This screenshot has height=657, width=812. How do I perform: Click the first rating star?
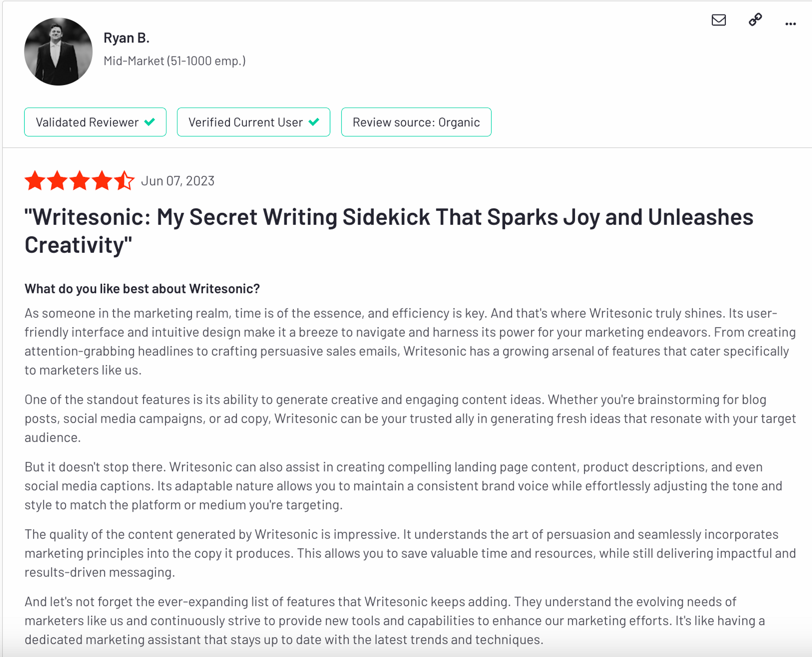[35, 181]
